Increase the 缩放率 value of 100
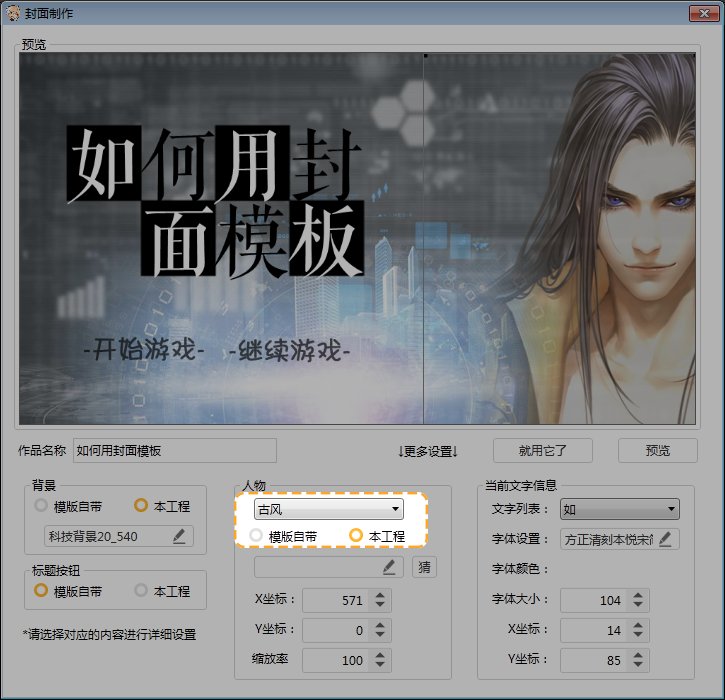This screenshot has width=725, height=700. [380, 656]
